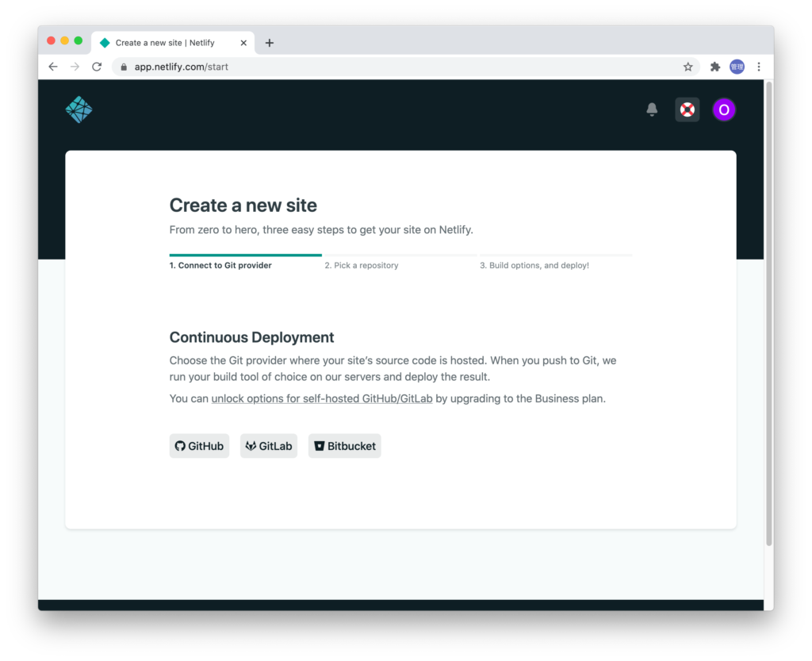Click the Connect to Git provider progress bar
Screen dimensions: 812x661
tap(245, 255)
